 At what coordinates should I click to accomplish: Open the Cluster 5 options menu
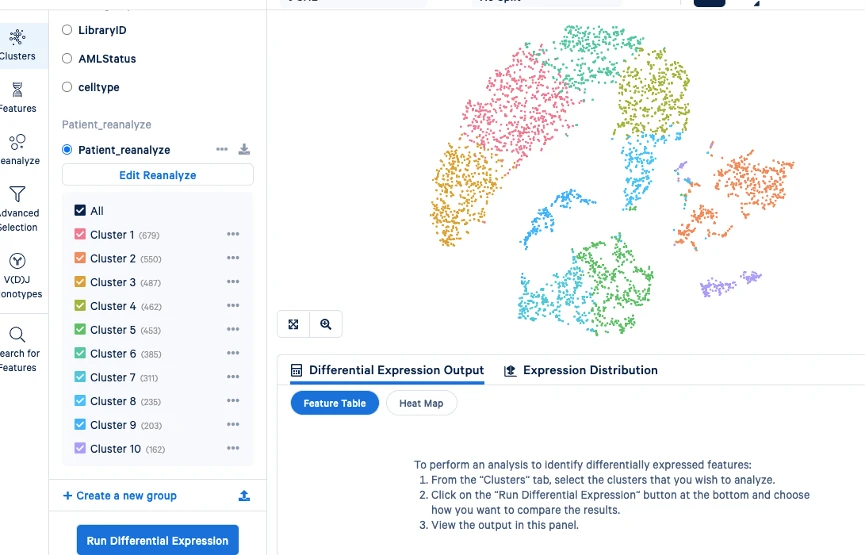pos(233,330)
